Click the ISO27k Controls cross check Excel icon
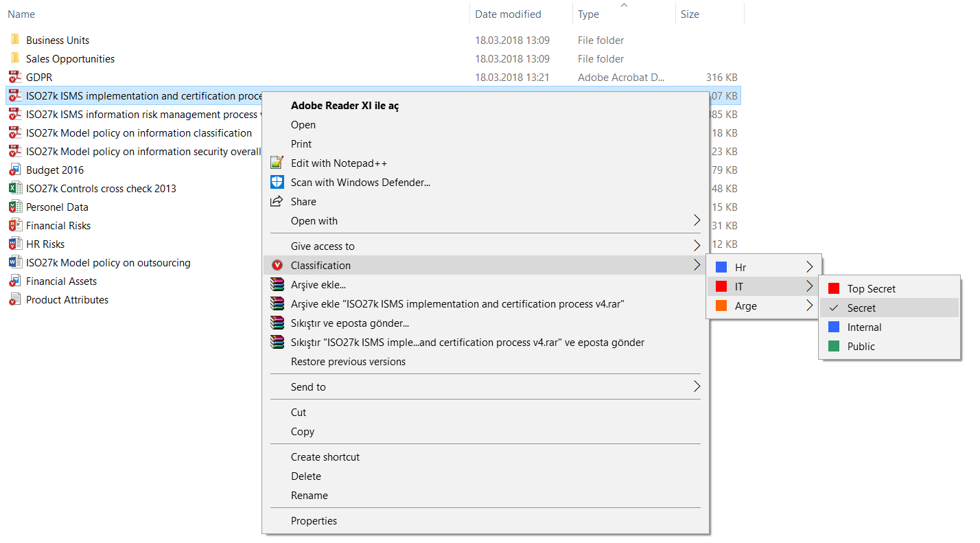The height and width of the screenshot is (543, 980). tap(15, 188)
